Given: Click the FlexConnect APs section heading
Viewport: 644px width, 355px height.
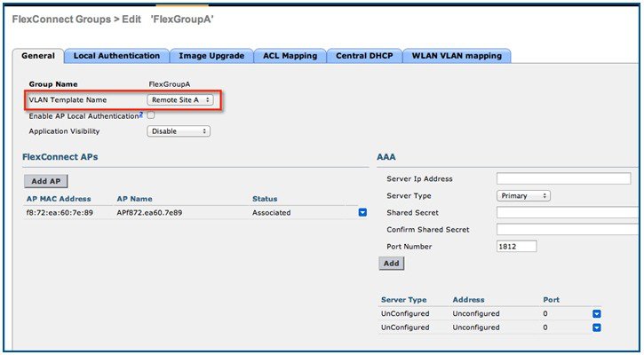Looking at the screenshot, I should (60, 157).
